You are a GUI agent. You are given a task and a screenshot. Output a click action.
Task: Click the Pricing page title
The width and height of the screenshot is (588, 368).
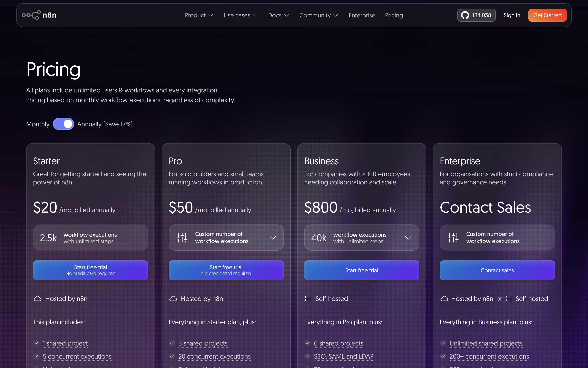point(53,70)
